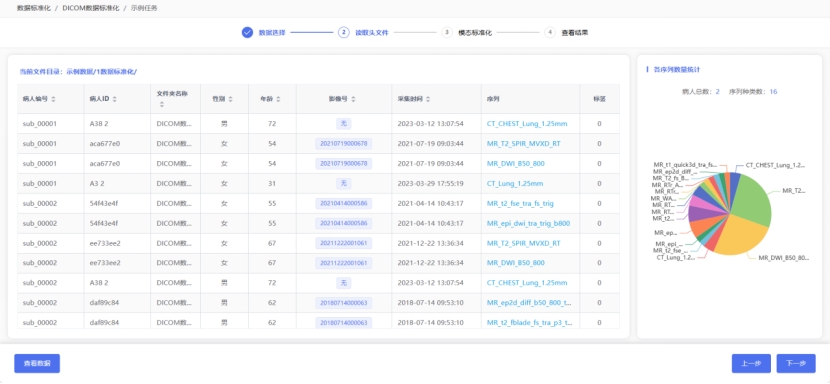The image size is (830, 384).
Task: Sort by 采集时间 column sort icon
Action: click(x=428, y=99)
